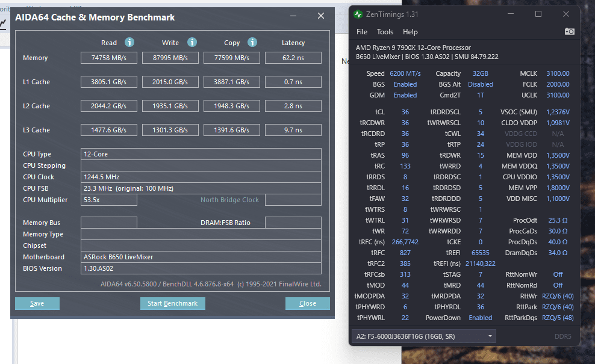Click the empty North Bridge Clock field
595x364 pixels.
pos(293,200)
